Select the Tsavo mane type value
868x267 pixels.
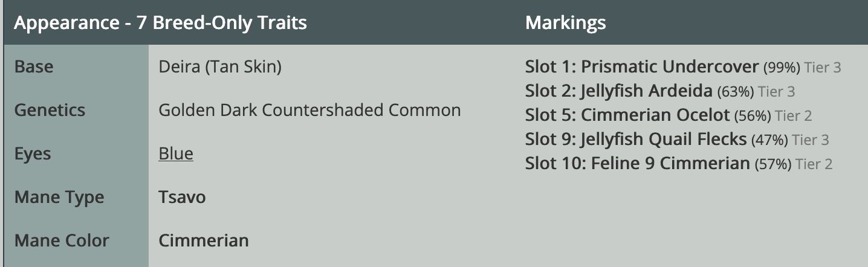182,197
